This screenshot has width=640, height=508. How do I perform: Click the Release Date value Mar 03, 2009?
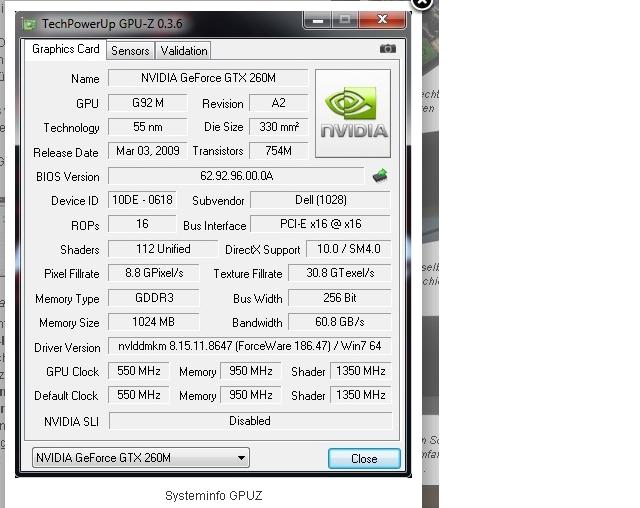pyautogui.click(x=148, y=151)
